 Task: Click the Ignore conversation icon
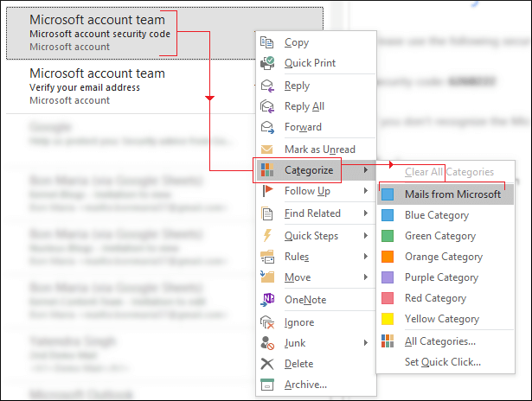click(x=267, y=322)
